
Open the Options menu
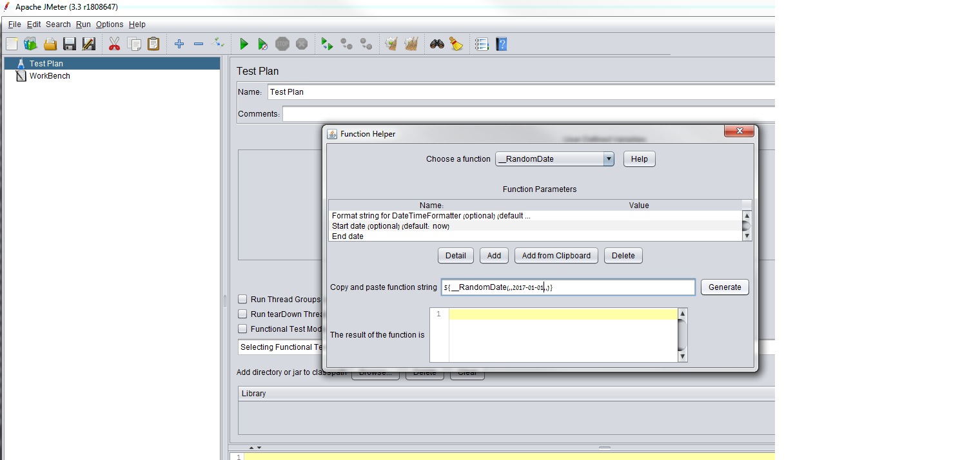pos(109,24)
